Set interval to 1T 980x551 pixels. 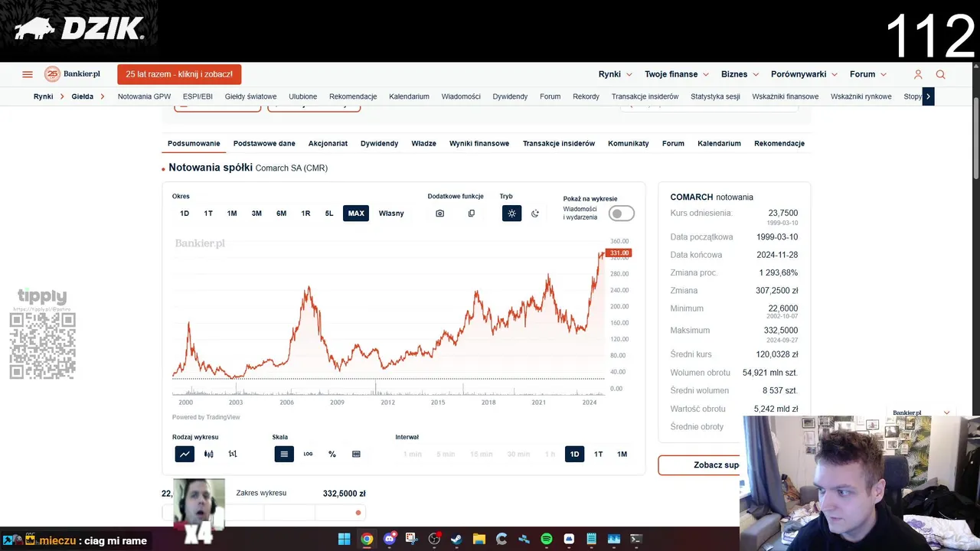tap(599, 454)
